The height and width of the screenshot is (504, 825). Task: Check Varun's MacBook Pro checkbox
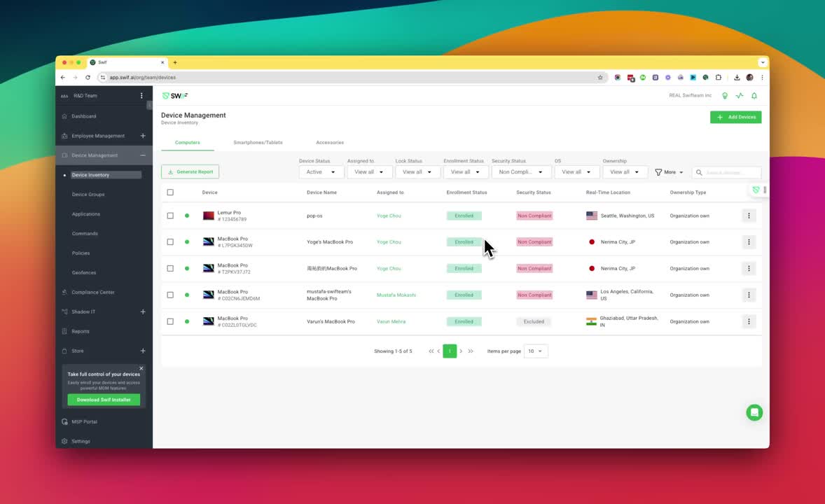pos(170,321)
